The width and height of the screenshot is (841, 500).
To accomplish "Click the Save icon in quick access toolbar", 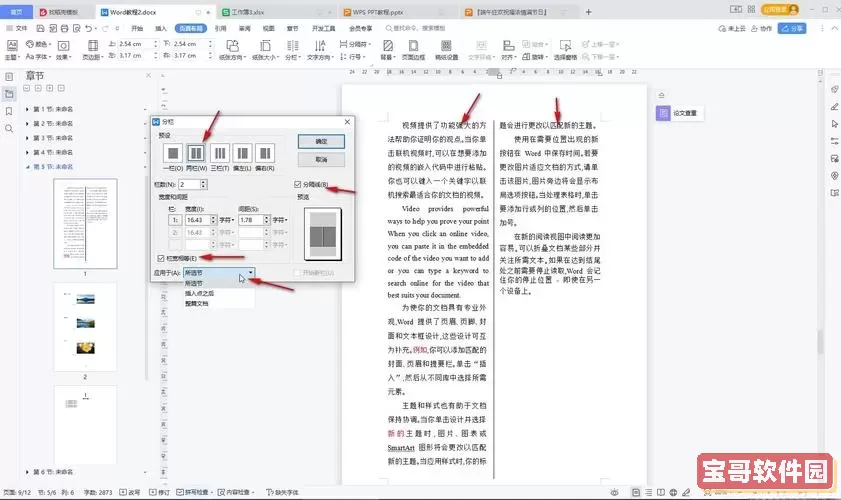I will pos(40,28).
